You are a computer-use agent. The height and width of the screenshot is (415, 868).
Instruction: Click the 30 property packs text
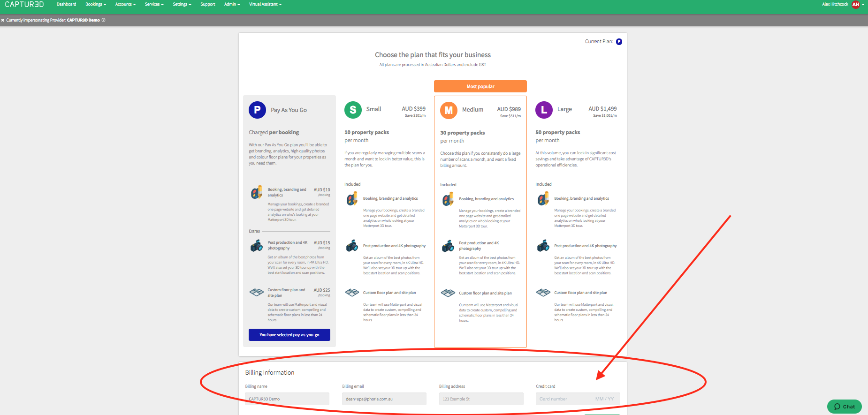(463, 133)
